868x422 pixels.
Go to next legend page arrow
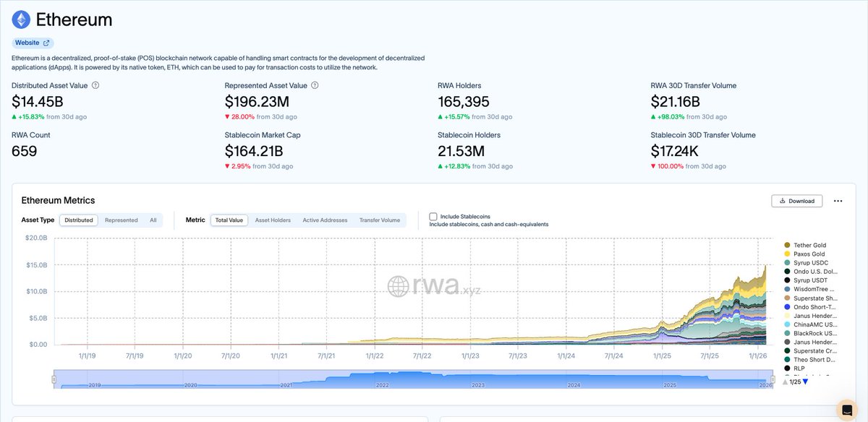(x=805, y=382)
